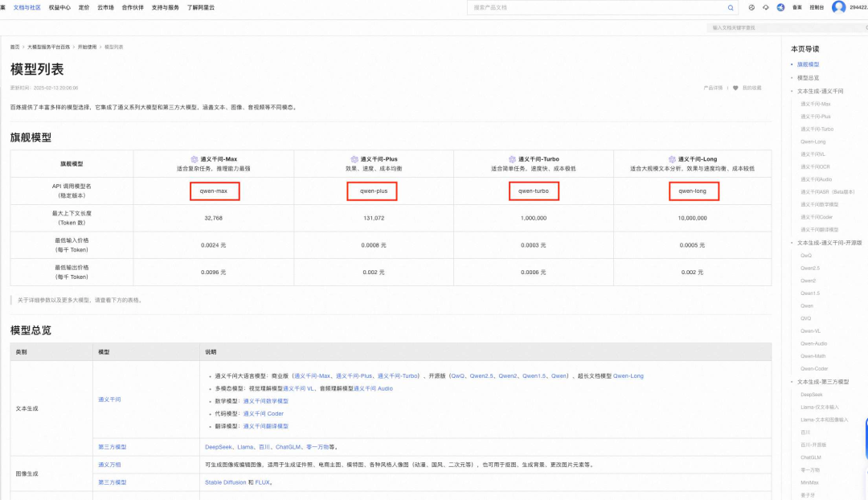Jump to 模型总览 in the page guide

click(809, 78)
